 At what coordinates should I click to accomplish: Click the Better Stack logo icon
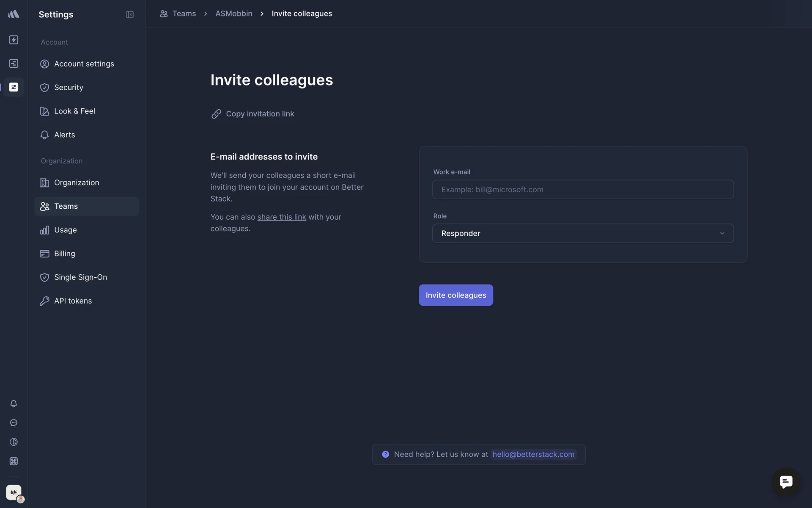click(x=14, y=14)
